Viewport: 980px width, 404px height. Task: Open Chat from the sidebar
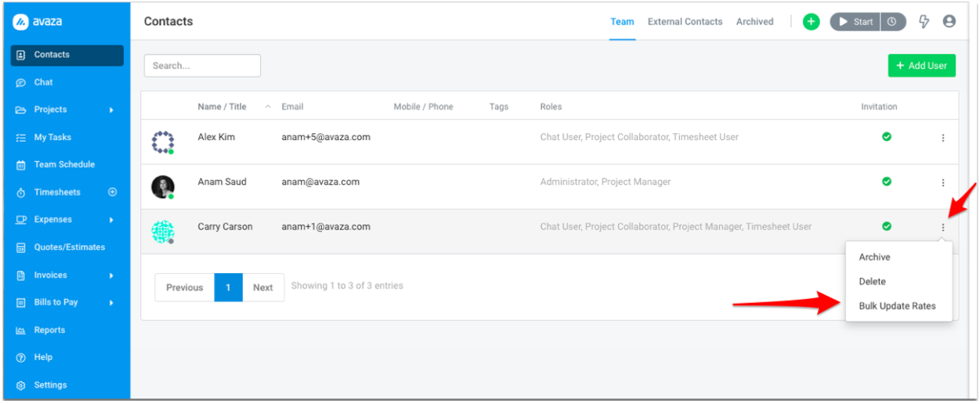[44, 82]
